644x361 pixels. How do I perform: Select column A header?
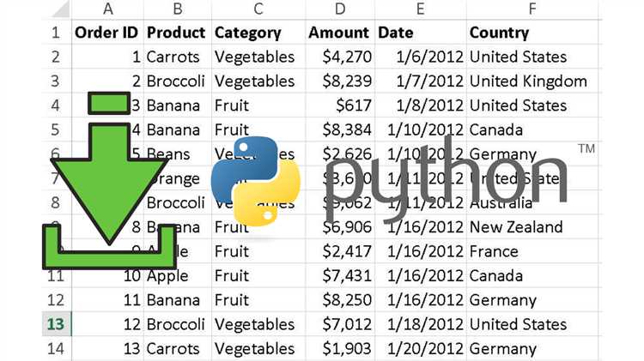[107, 9]
